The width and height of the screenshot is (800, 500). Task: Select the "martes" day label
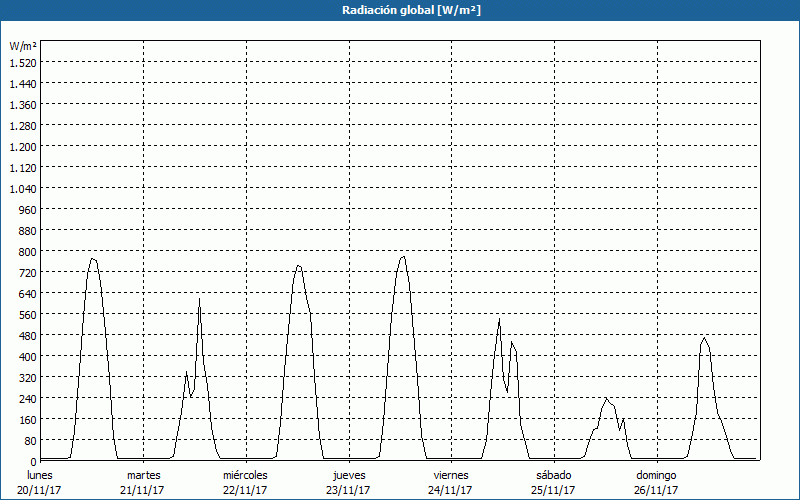click(143, 475)
